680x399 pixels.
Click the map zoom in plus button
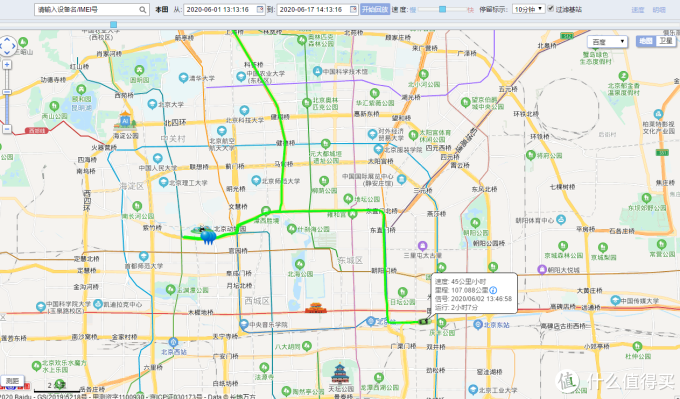click(x=7, y=65)
